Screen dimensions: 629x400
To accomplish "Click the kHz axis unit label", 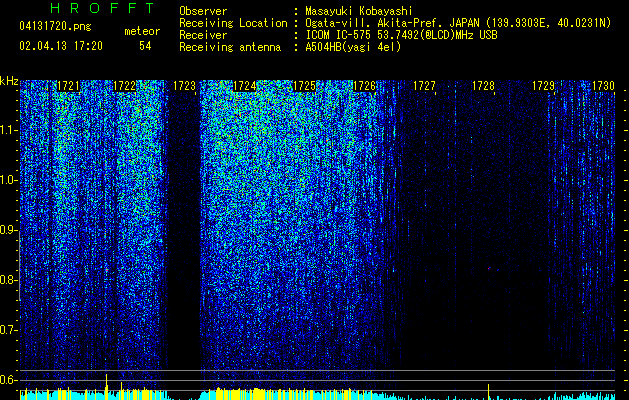I will point(9,81).
